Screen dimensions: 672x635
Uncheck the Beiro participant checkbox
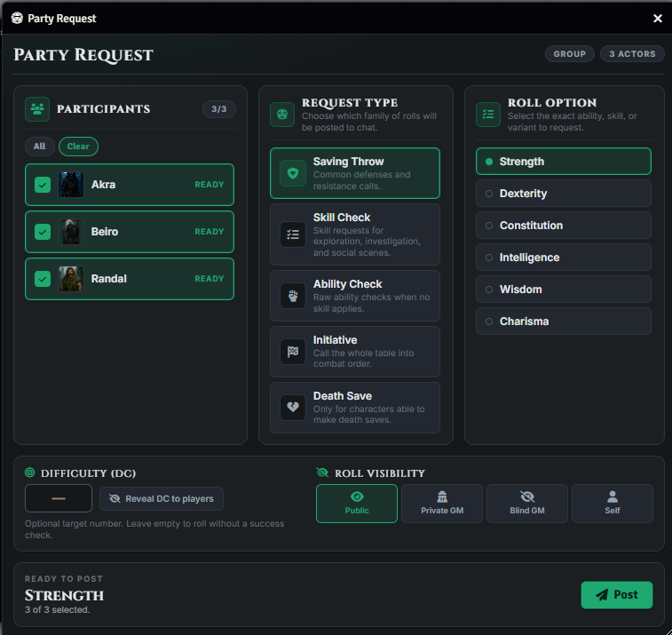point(43,232)
